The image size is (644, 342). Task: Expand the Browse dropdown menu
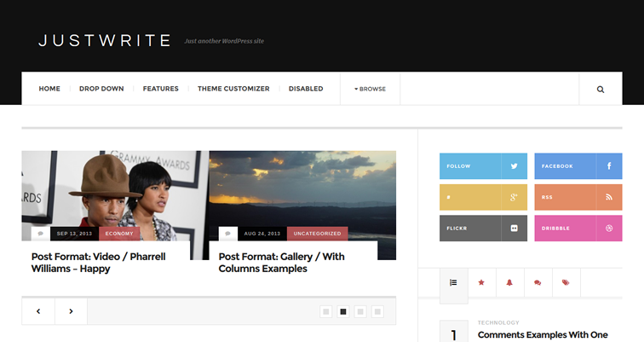coord(370,89)
